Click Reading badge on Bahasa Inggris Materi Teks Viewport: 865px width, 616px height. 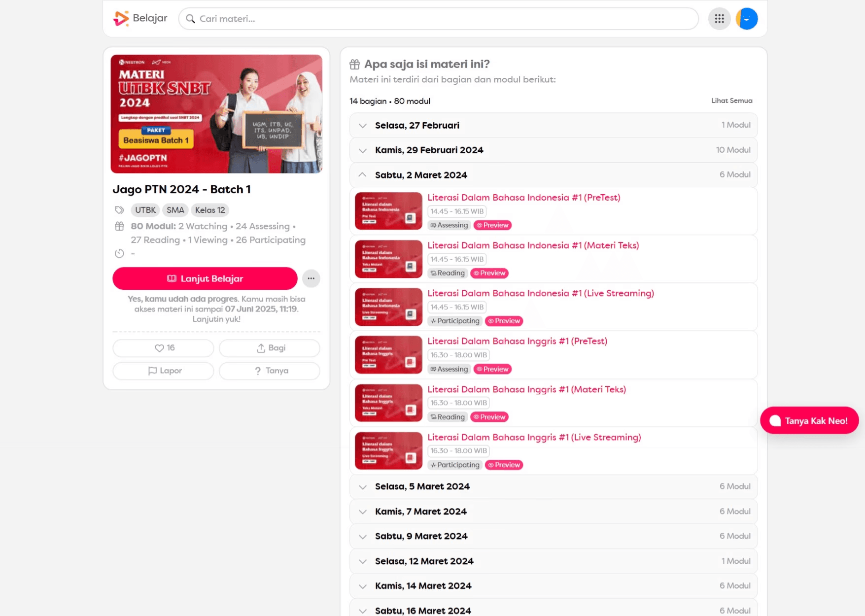point(448,417)
